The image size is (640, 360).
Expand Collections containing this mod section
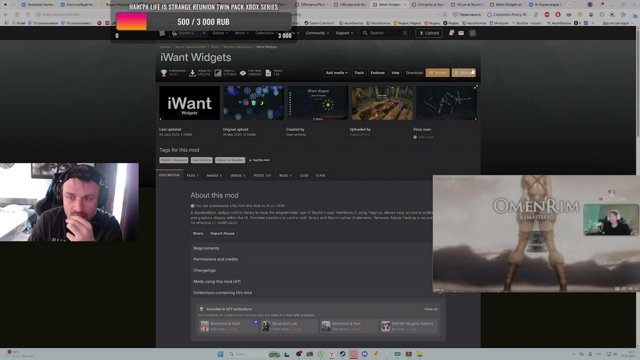point(312,293)
